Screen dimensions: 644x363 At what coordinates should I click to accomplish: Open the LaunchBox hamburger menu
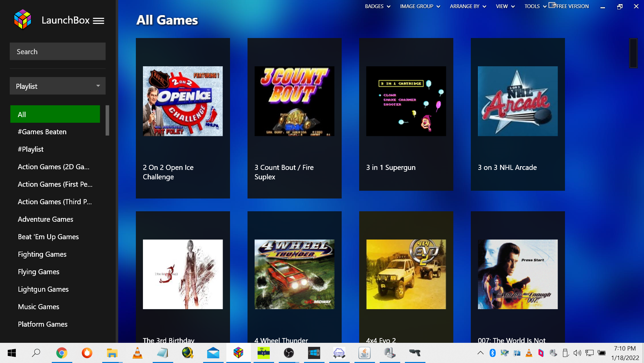[x=99, y=21]
